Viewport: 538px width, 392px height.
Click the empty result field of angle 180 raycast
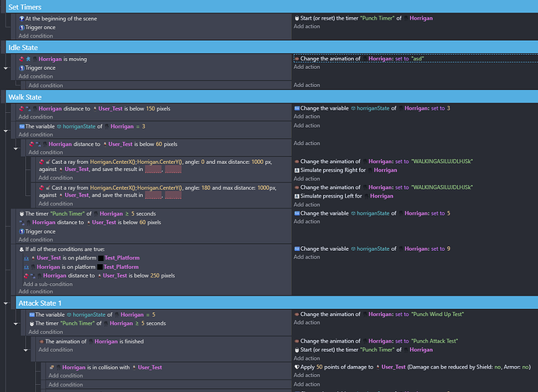(x=153, y=195)
